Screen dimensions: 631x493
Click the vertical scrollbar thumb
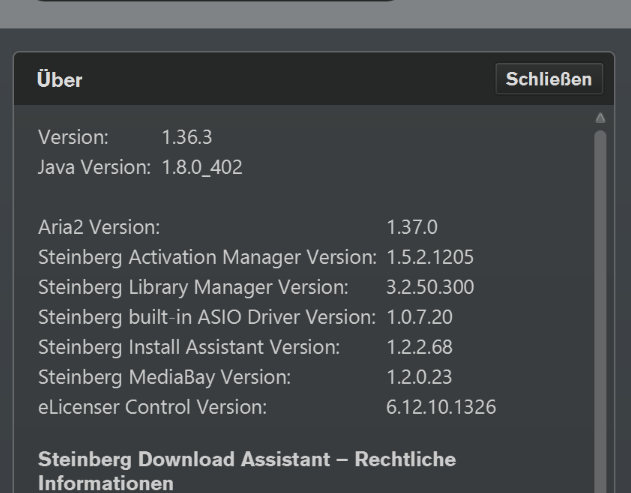coord(600,300)
